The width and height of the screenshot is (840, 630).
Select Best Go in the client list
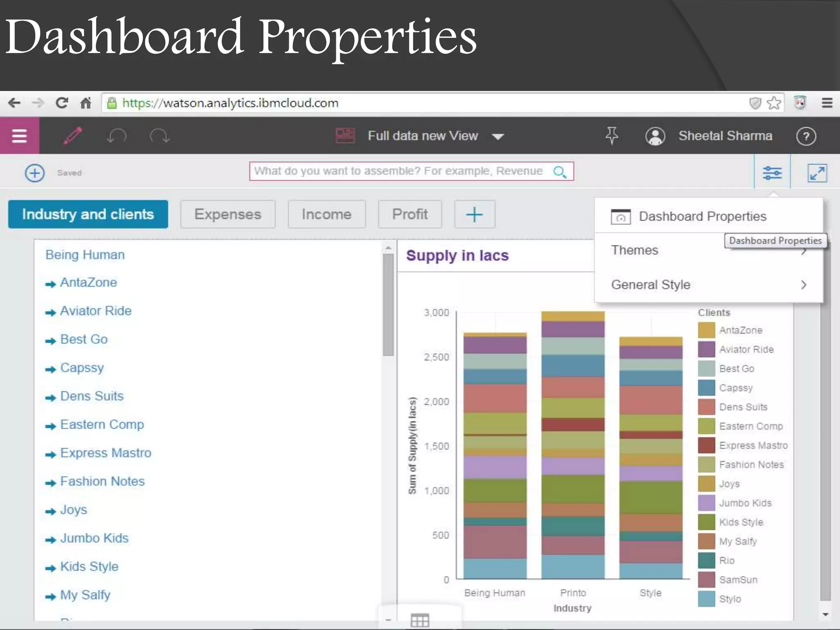(84, 339)
